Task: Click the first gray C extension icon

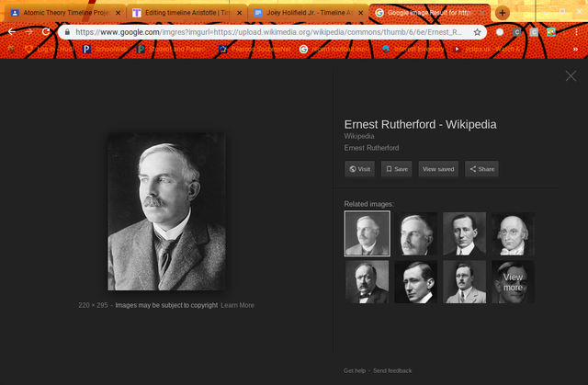Action: 516,32
